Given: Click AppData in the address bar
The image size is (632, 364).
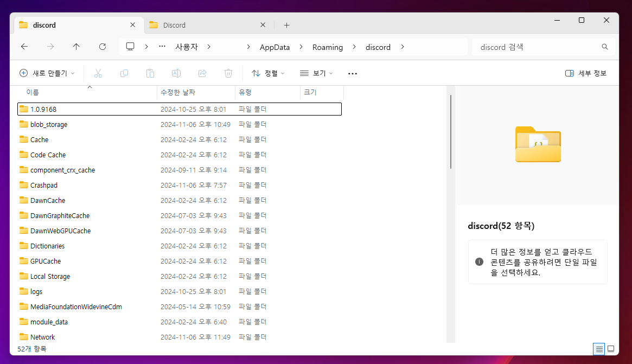Looking at the screenshot, I should 274,47.
